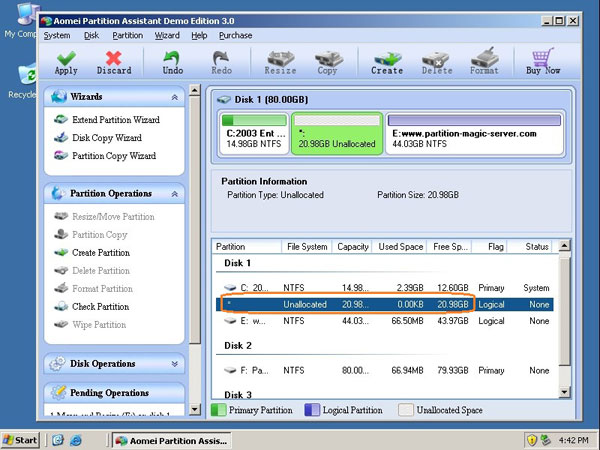Click the Create partition toolbar icon
600x450 pixels.
point(387,62)
